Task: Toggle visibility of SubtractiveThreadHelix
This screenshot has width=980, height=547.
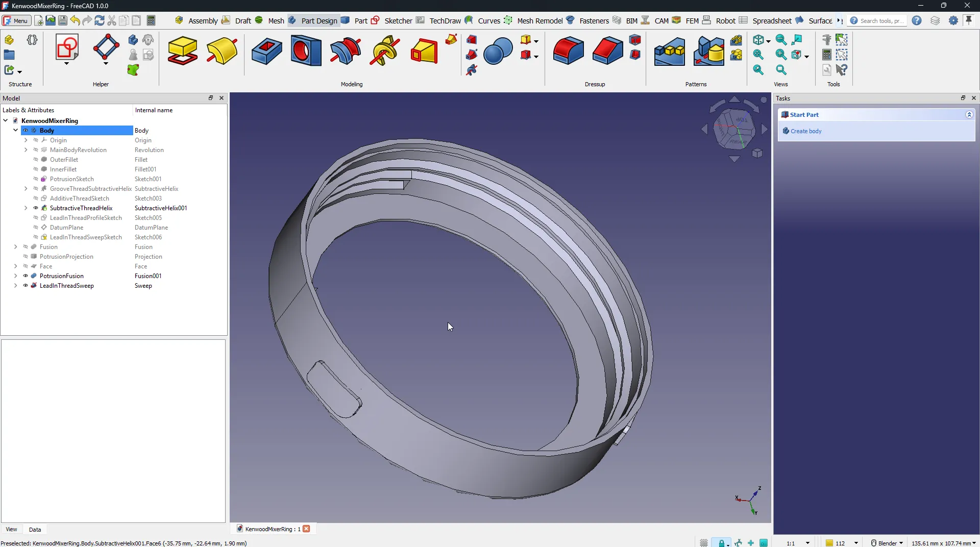Action: point(36,208)
